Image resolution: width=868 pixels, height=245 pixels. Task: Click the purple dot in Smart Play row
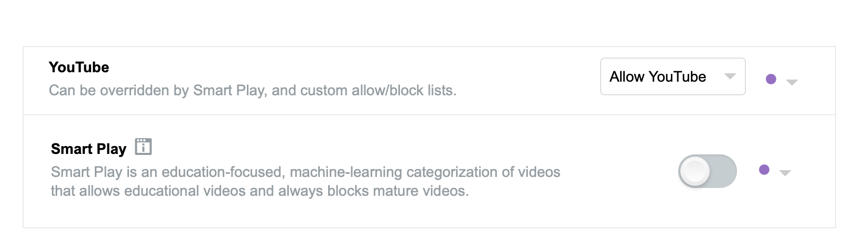click(x=764, y=170)
